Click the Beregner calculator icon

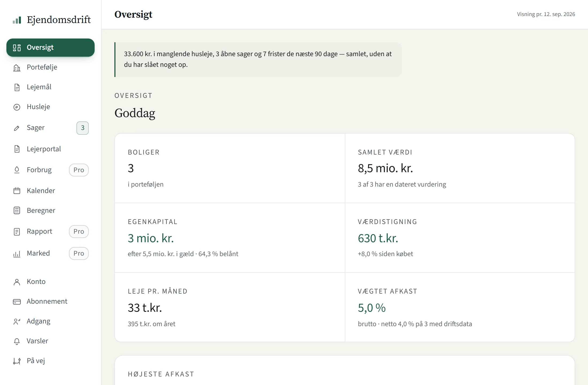[17, 210]
